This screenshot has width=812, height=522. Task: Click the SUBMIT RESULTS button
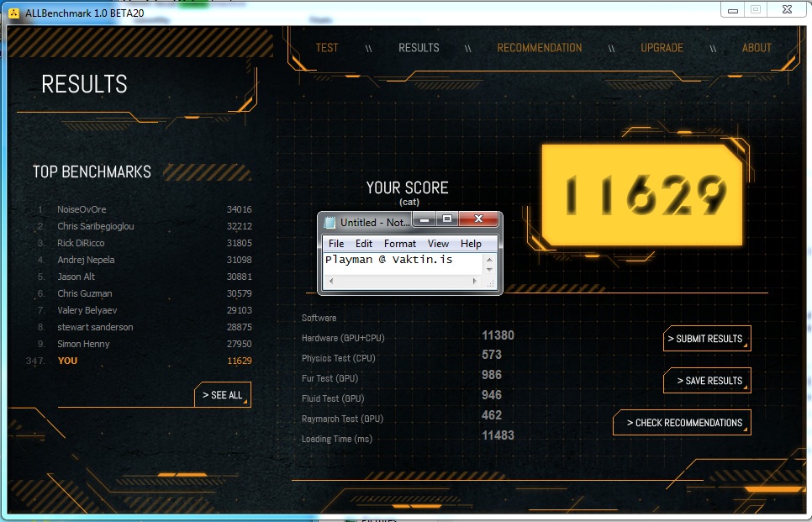click(x=705, y=339)
